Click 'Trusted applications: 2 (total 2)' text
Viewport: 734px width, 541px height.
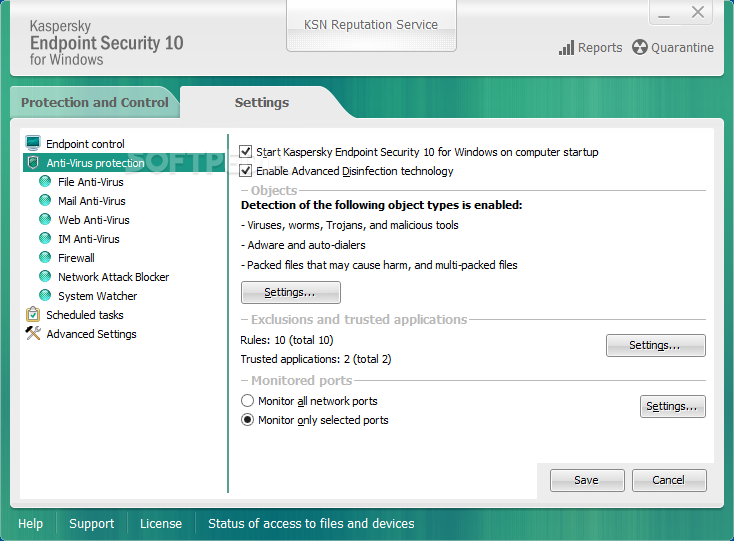pos(316,359)
